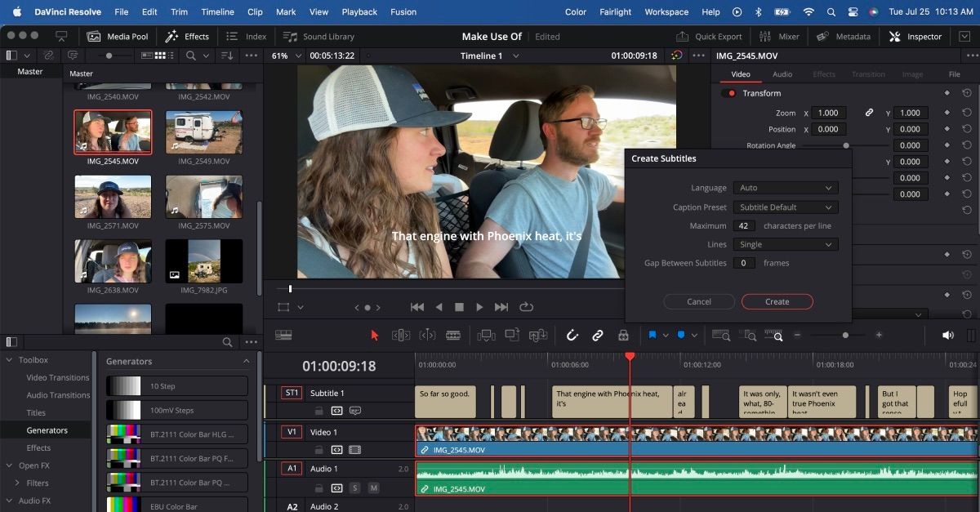
Task: Toggle the Zoom X/Y link icon
Action: pos(869,113)
